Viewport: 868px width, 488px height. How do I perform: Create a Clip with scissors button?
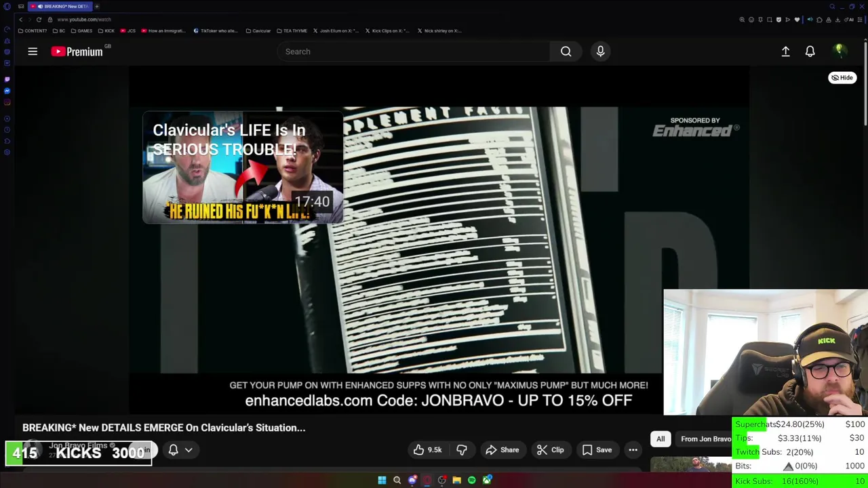point(550,450)
